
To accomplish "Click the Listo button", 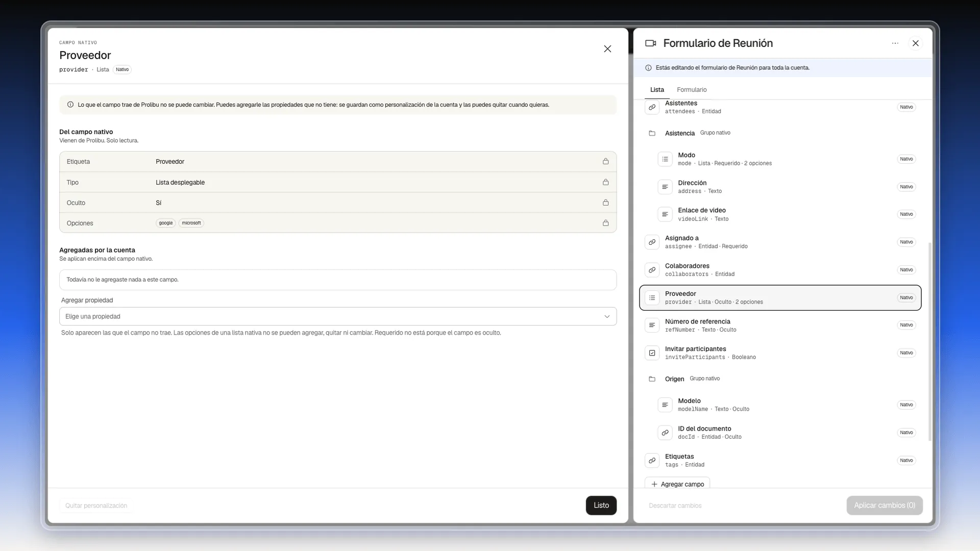I will (x=601, y=505).
